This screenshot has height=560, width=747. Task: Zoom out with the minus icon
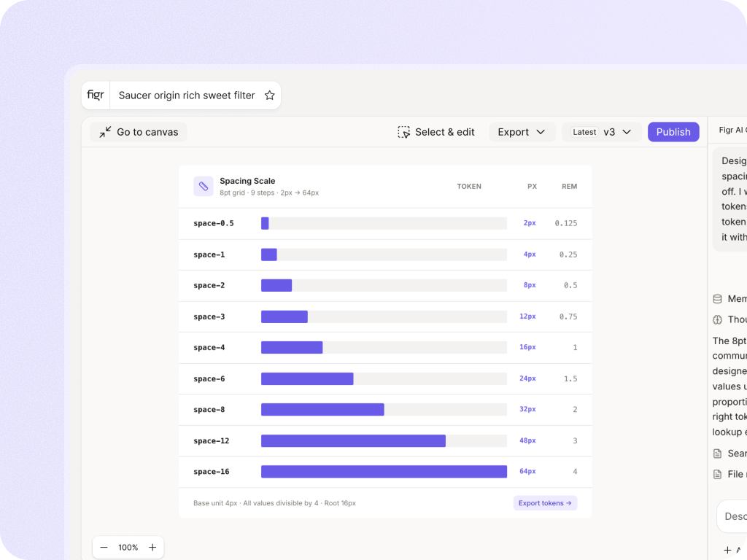pyautogui.click(x=104, y=547)
